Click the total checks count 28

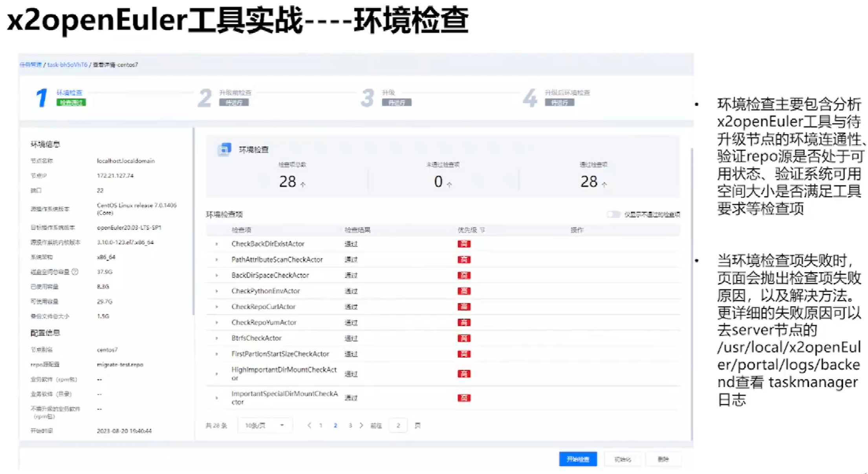(288, 182)
